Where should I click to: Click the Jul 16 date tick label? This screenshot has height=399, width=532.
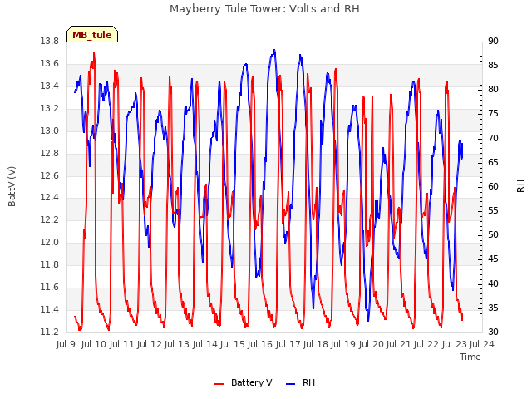260,344
